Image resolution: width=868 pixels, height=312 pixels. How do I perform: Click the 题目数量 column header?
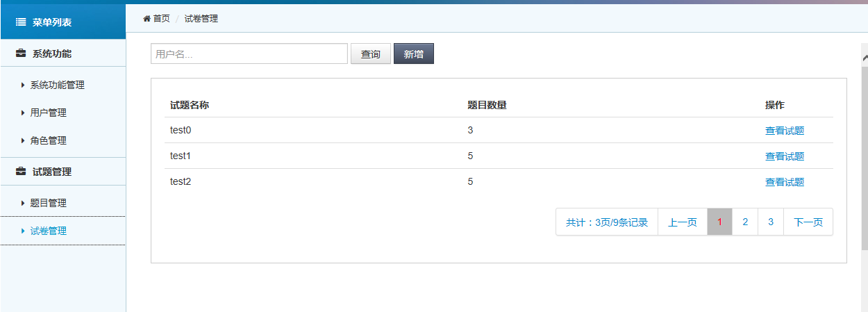pyautogui.click(x=487, y=105)
